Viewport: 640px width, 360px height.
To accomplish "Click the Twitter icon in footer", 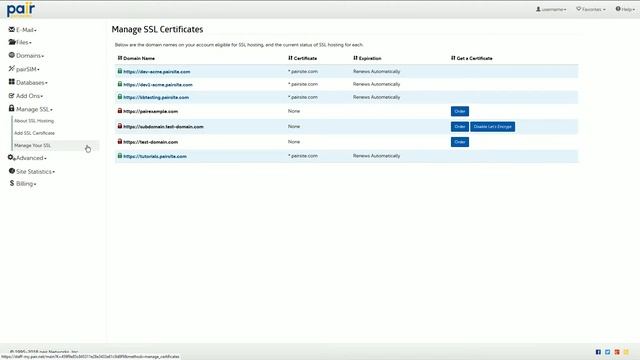I will pyautogui.click(x=608, y=352).
